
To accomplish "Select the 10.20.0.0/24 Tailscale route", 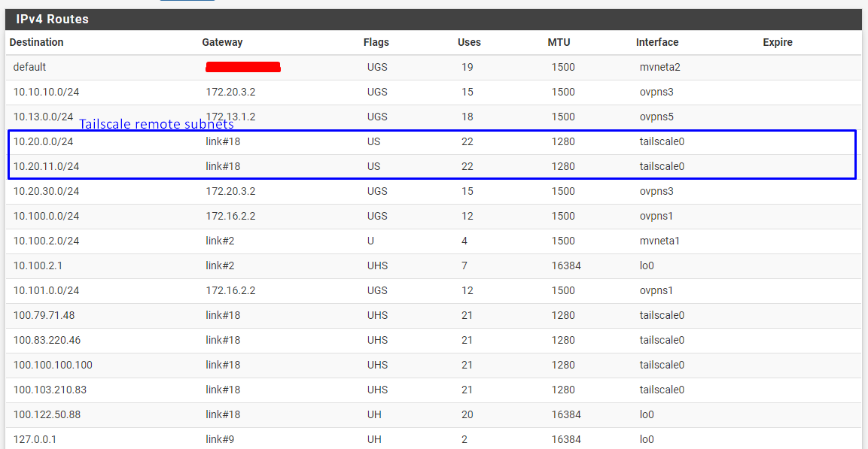I will (x=43, y=141).
